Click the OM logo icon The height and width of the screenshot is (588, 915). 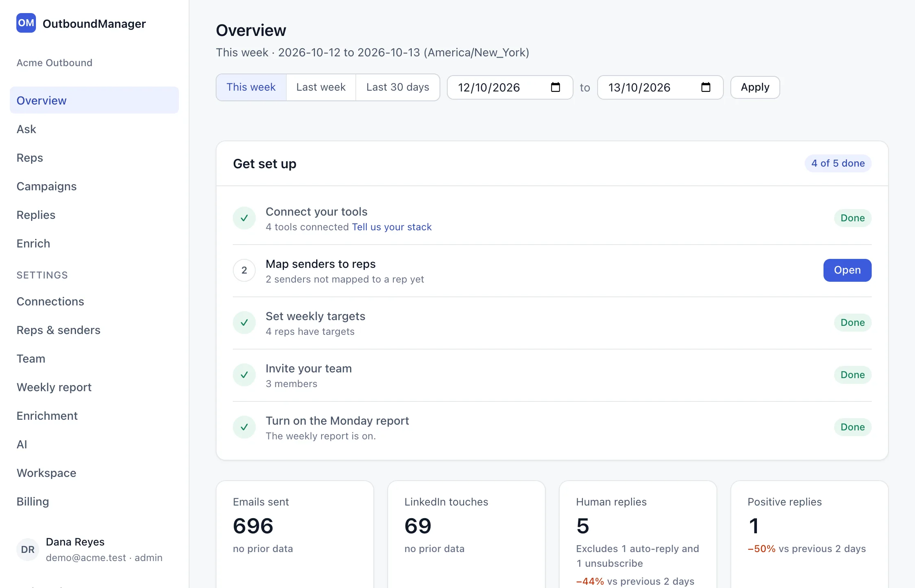coord(26,23)
